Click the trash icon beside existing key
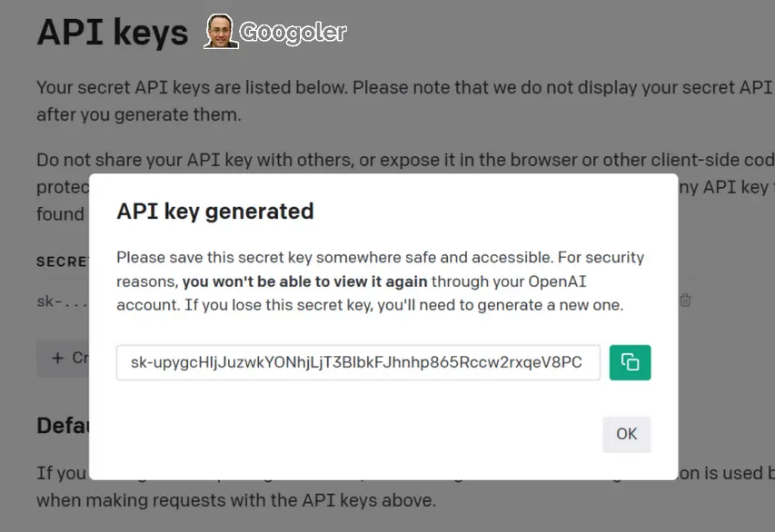 (x=686, y=300)
